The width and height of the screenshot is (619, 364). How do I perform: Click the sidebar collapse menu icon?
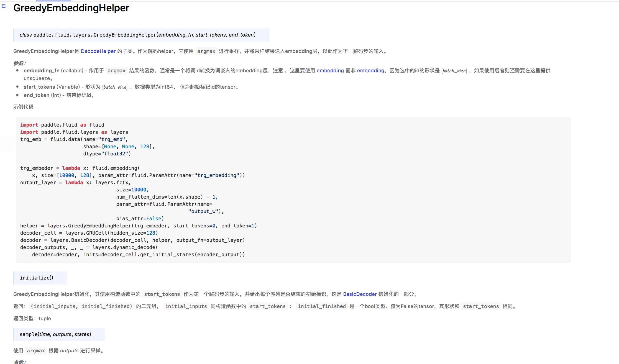pyautogui.click(x=4, y=6)
